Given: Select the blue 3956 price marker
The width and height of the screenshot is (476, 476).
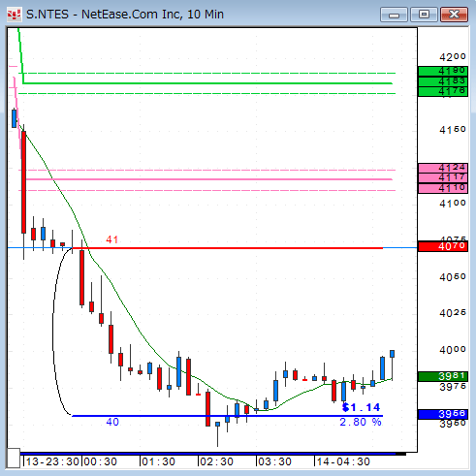Looking at the screenshot, I should [443, 414].
